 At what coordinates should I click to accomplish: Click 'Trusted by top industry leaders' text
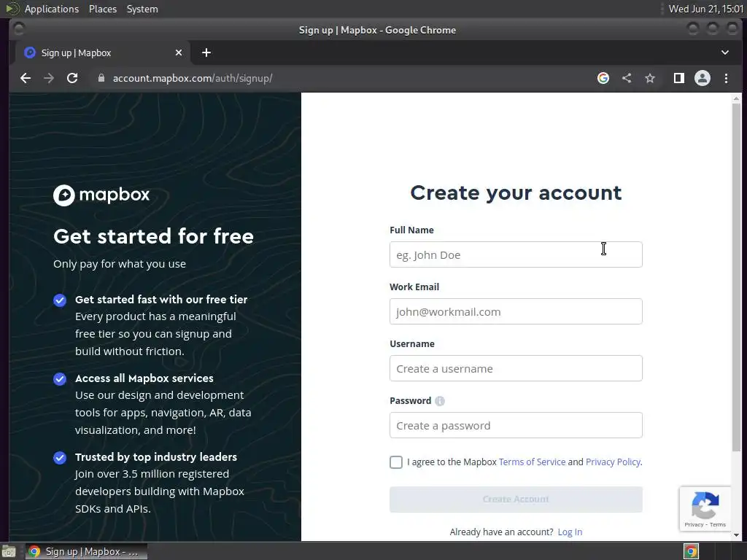click(x=156, y=457)
